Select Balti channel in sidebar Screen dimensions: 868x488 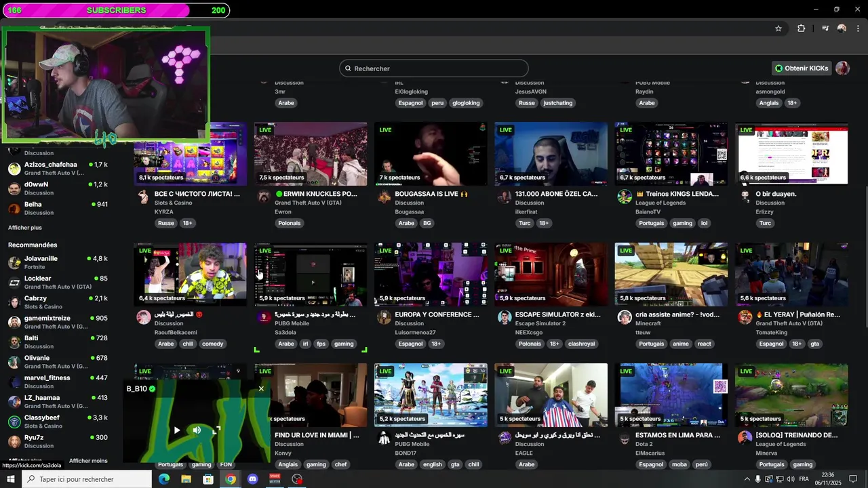pyautogui.click(x=58, y=342)
